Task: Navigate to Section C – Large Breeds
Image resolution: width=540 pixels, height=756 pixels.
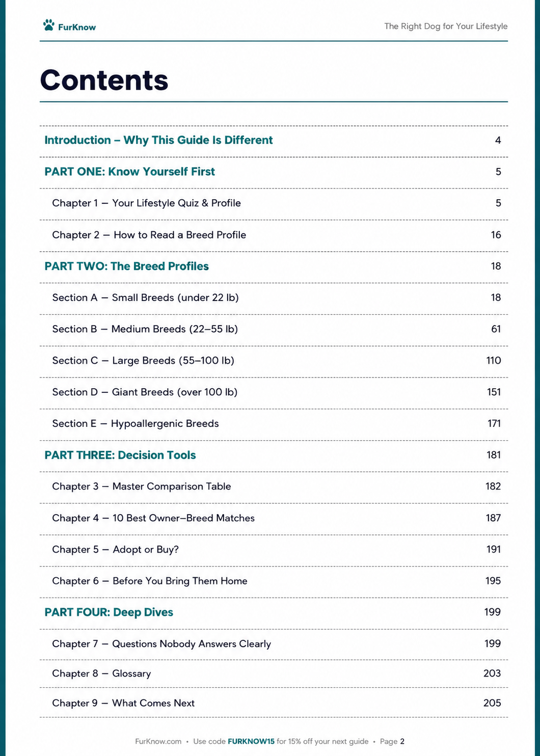Action: point(274,361)
